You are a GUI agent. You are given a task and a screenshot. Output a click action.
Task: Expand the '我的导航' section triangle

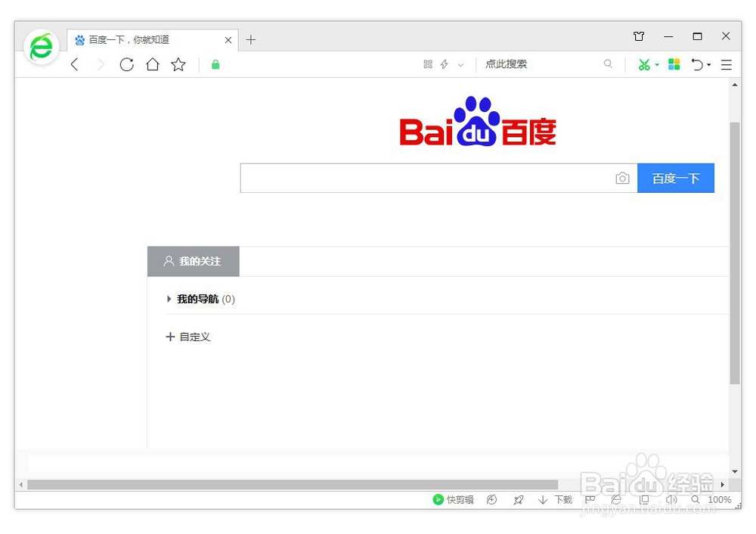[x=169, y=299]
